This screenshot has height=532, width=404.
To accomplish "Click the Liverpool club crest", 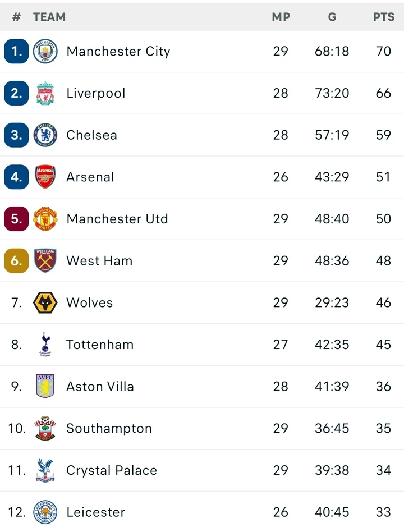I will coord(45,93).
